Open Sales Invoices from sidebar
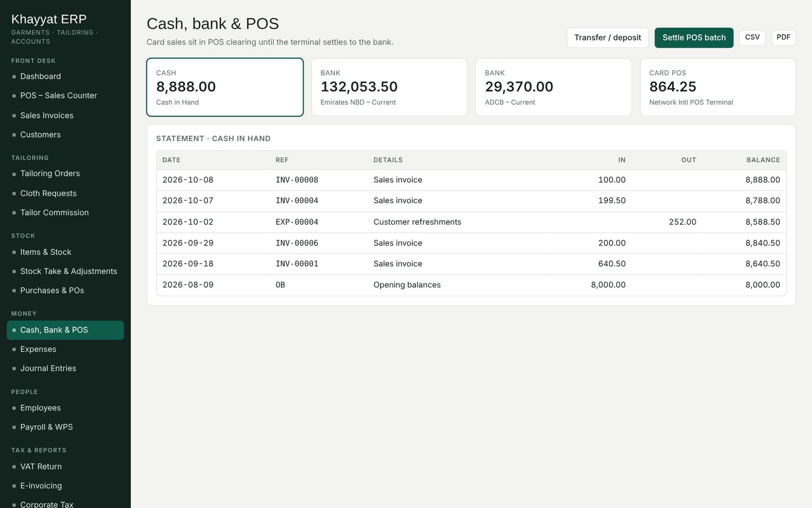Image resolution: width=812 pixels, height=508 pixels. click(x=65, y=115)
